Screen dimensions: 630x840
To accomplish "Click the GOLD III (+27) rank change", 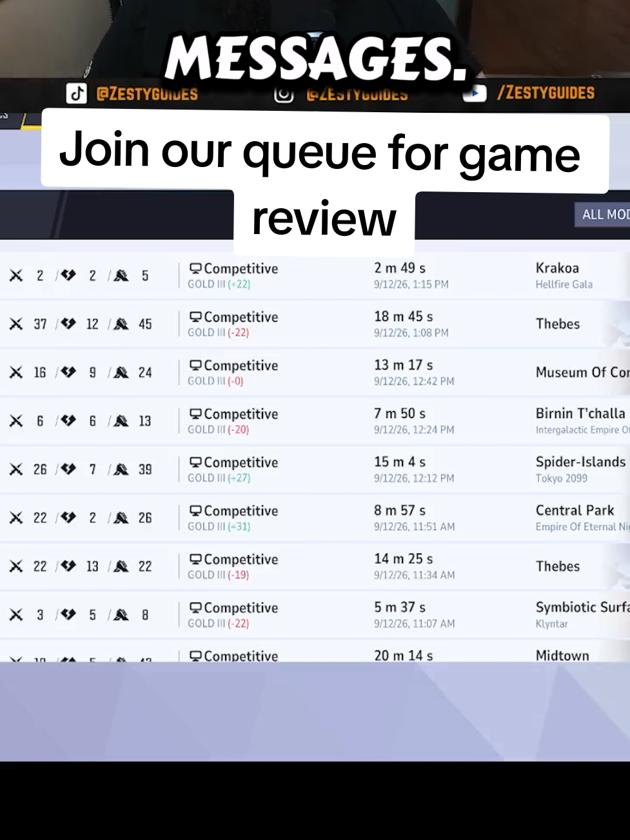I will pyautogui.click(x=219, y=478).
